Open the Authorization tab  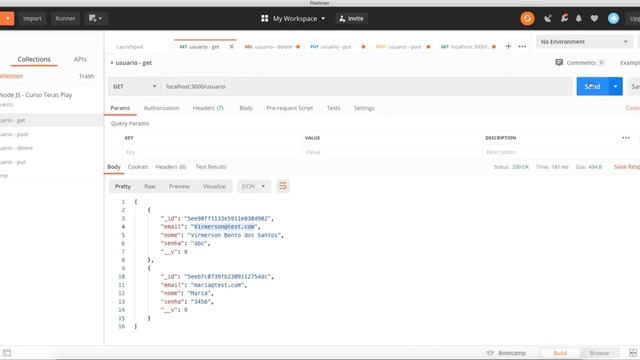click(161, 108)
